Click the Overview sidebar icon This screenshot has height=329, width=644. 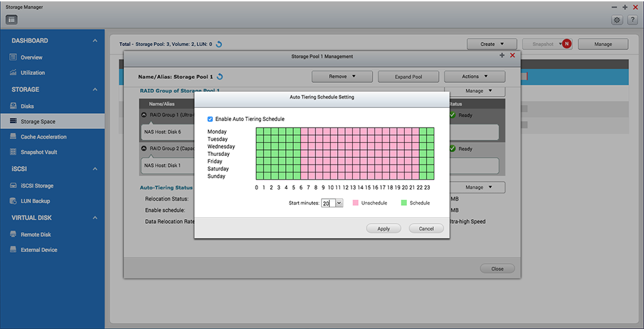(13, 57)
